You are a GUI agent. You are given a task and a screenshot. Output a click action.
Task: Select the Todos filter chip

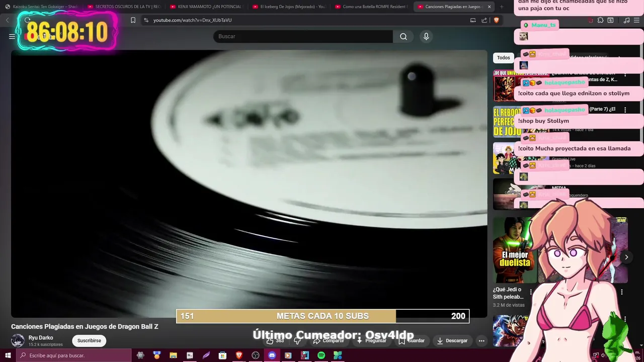[503, 57]
